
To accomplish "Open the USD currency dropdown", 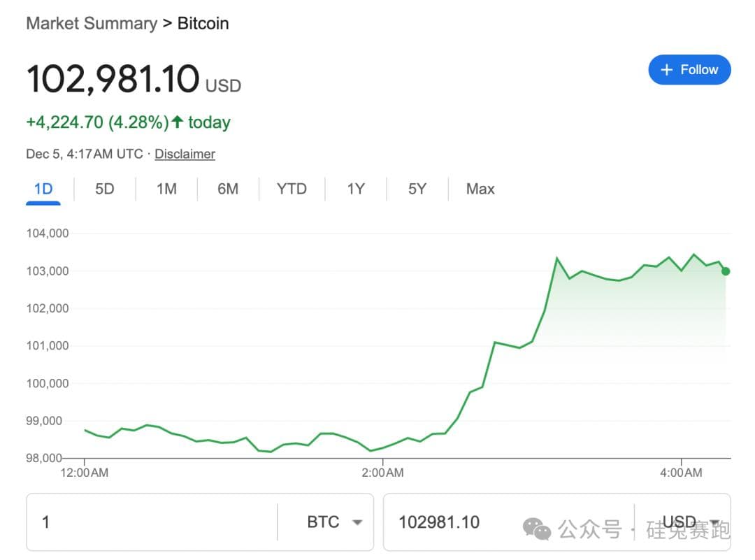I will (689, 522).
